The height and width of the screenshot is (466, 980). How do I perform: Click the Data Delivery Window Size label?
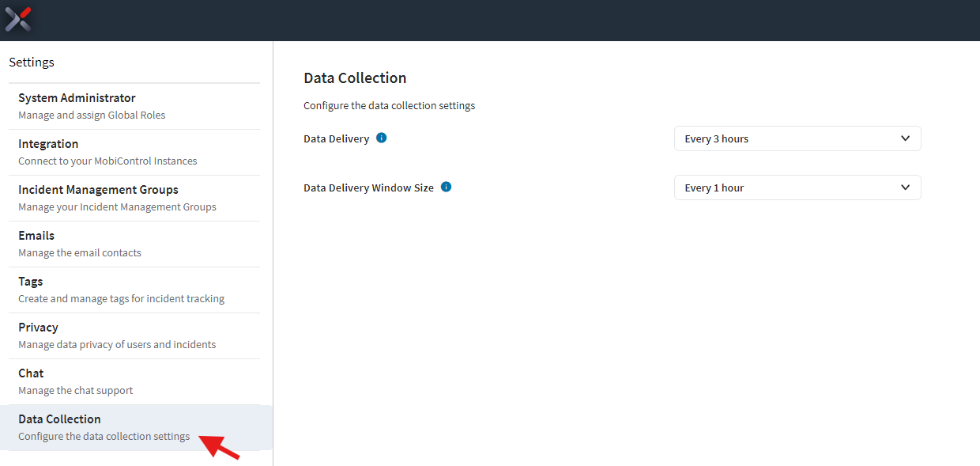click(x=368, y=188)
